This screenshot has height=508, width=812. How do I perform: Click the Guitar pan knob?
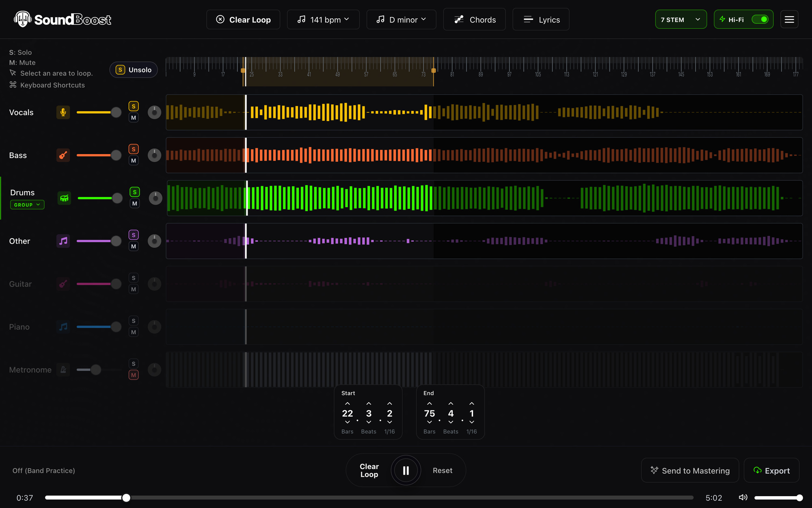[x=154, y=284]
